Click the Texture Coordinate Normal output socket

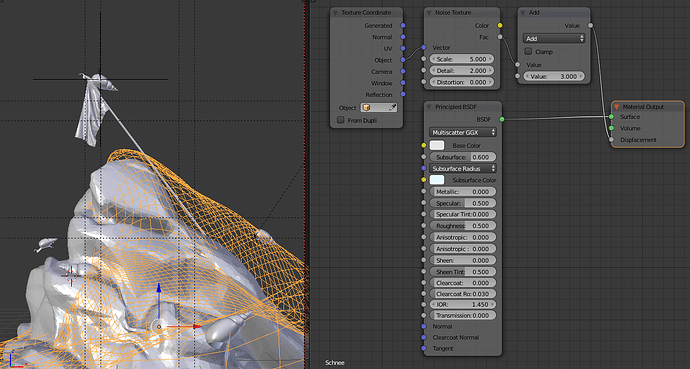403,37
